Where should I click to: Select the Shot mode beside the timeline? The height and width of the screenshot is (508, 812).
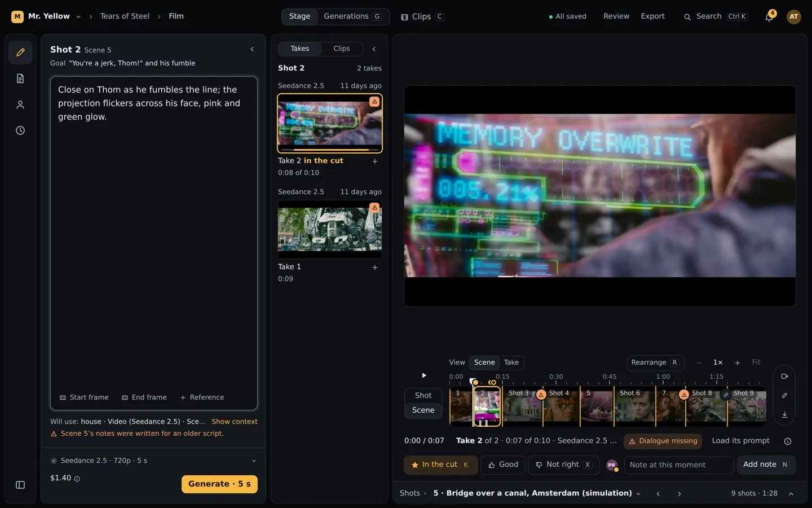tap(423, 396)
